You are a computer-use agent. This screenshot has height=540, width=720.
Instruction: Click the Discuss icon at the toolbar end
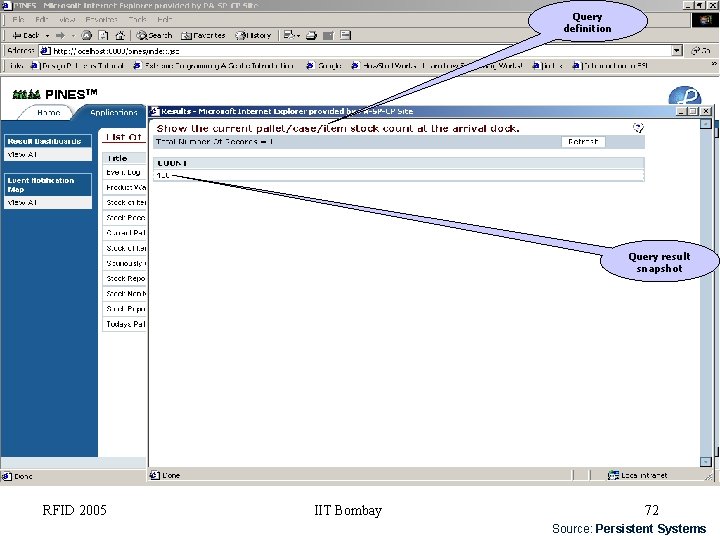[346, 35]
